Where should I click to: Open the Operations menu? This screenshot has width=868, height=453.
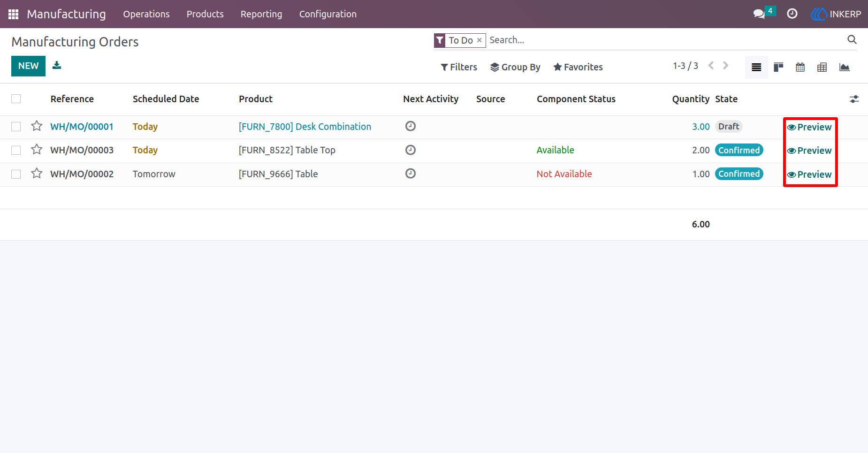coord(146,14)
